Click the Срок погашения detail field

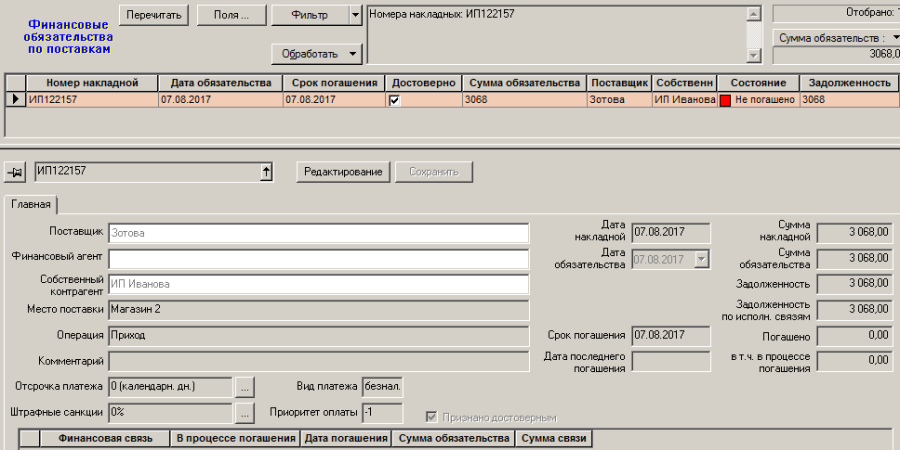point(670,336)
